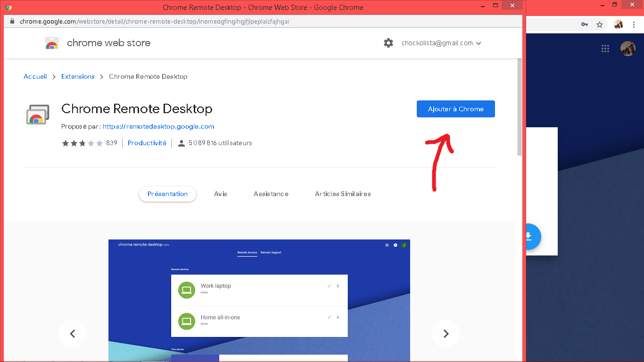The height and width of the screenshot is (362, 644).
Task: Show the previous screenshot in the carousel
Action: click(73, 334)
